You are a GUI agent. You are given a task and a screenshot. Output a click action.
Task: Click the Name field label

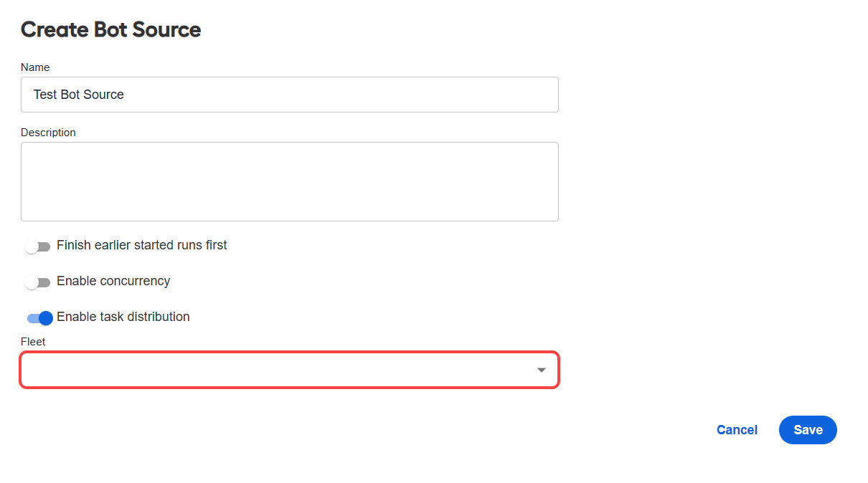pos(35,67)
